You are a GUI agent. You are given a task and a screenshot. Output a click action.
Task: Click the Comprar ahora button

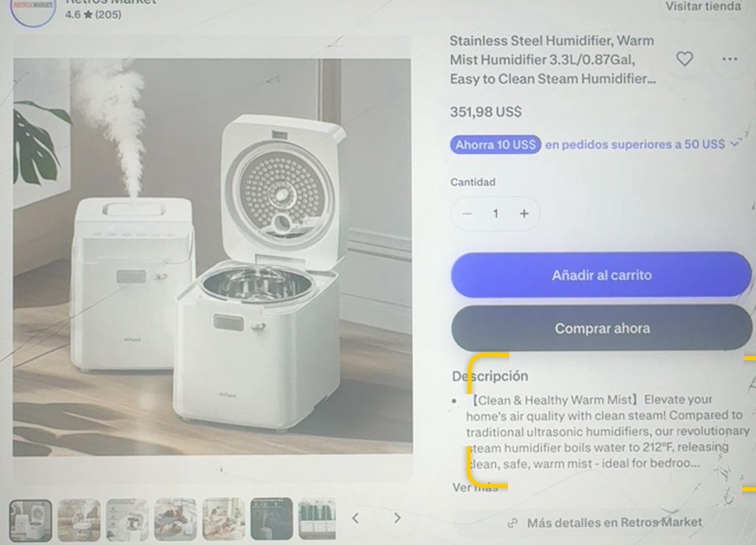[x=602, y=328]
